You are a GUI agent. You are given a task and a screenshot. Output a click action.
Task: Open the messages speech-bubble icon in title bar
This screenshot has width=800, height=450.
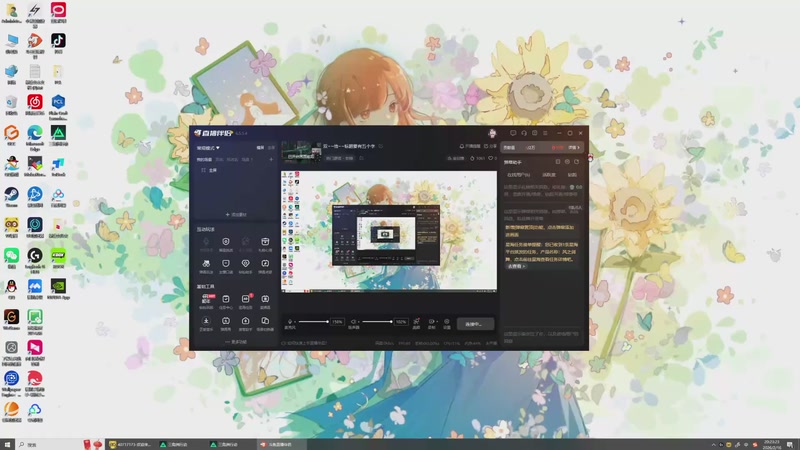(x=513, y=133)
